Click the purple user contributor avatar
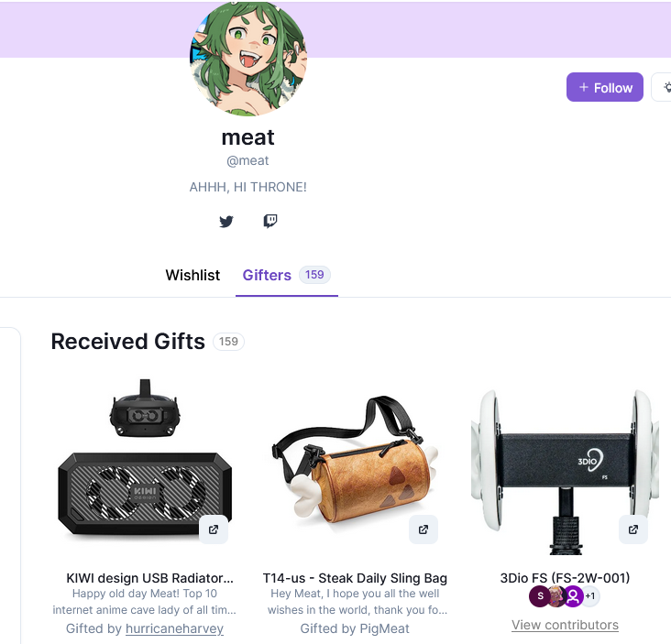Viewport: 671px width, 644px height. (573, 596)
